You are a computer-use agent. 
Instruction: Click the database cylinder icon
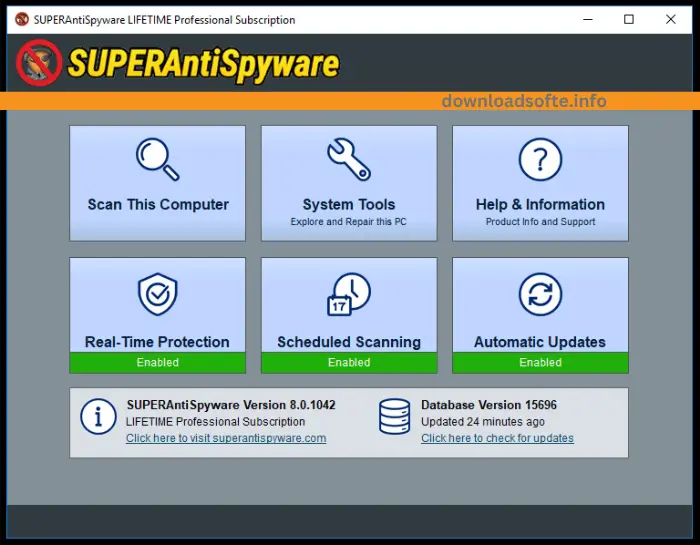pyautogui.click(x=394, y=416)
